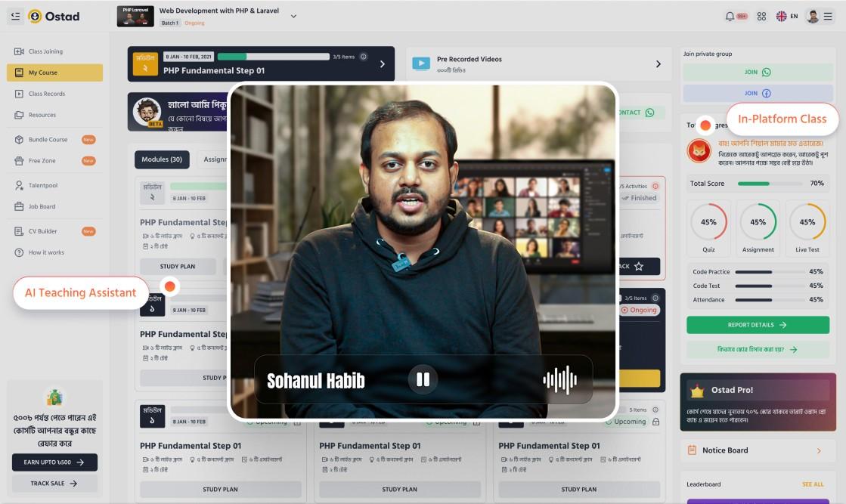This screenshot has width=846, height=504.
Task: Pause the Sohanul Habib video
Action: [x=423, y=379]
